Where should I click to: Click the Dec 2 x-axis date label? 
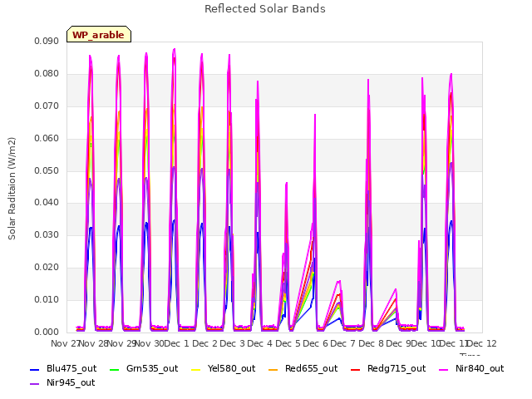pos(204,343)
